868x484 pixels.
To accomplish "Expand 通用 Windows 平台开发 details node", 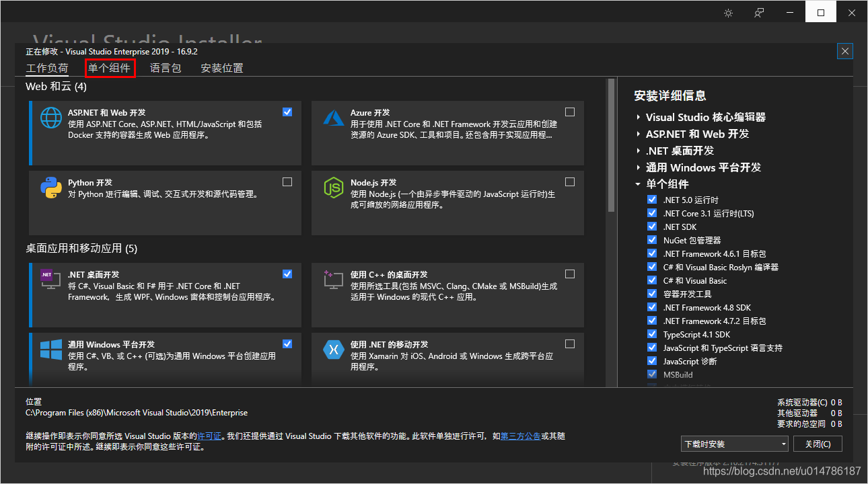I will [x=638, y=167].
